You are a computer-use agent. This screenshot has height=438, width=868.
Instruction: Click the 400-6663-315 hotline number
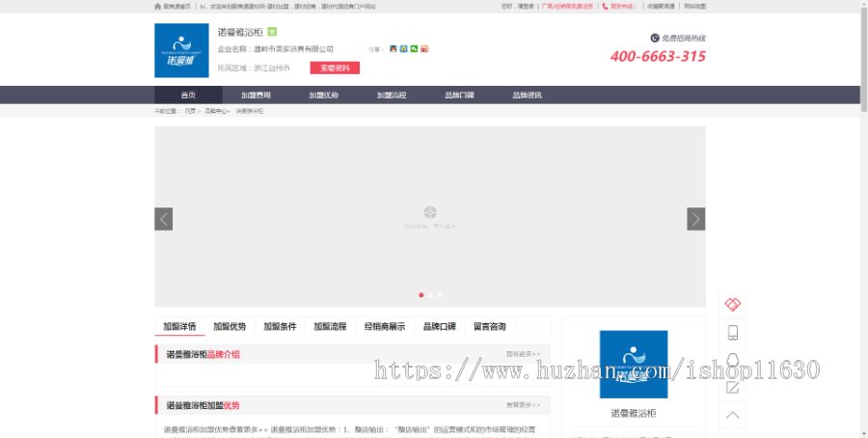point(658,57)
